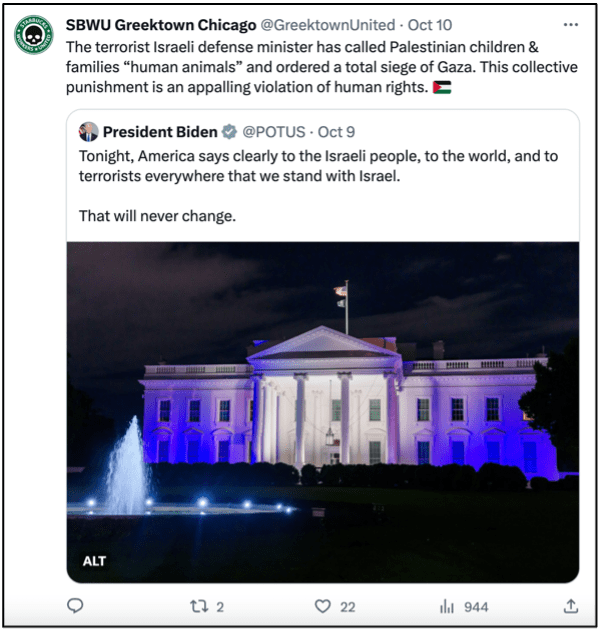Click the President Biden name in the quoted tweet
The width and height of the screenshot is (601, 632).
click(160, 131)
